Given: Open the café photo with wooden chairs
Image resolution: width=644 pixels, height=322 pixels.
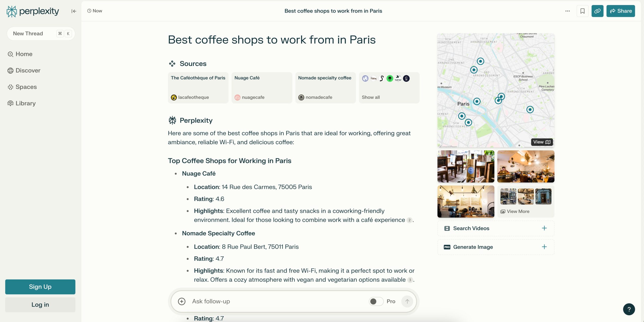Looking at the screenshot, I should coord(466,166).
